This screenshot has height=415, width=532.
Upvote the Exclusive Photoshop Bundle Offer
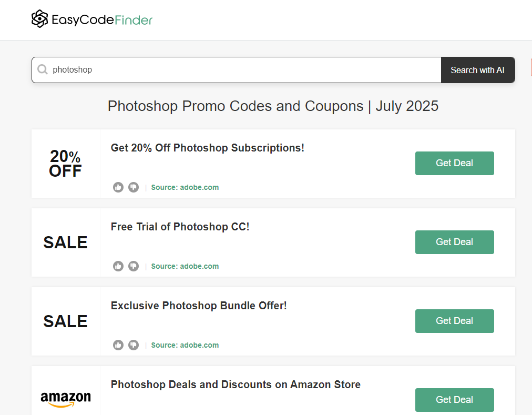tap(118, 345)
